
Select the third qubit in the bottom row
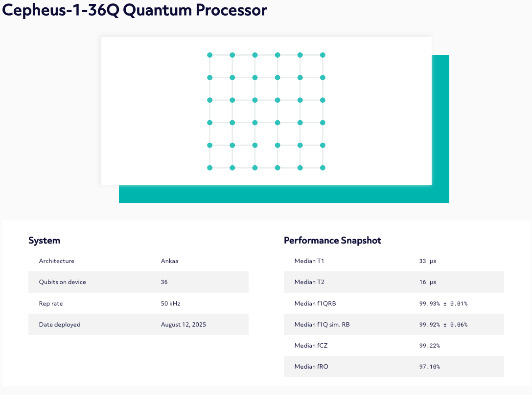(x=255, y=168)
